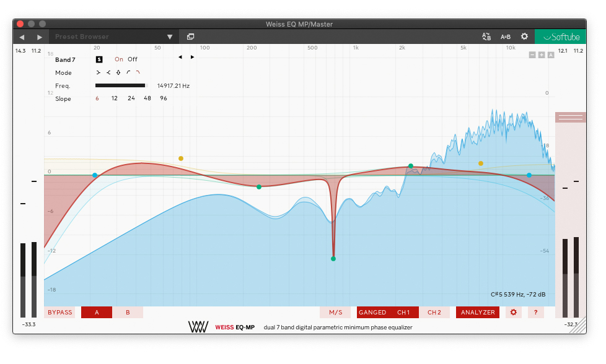Viewport: 606px width, 364px height.
Task: Select CH 1
Action: 403,312
